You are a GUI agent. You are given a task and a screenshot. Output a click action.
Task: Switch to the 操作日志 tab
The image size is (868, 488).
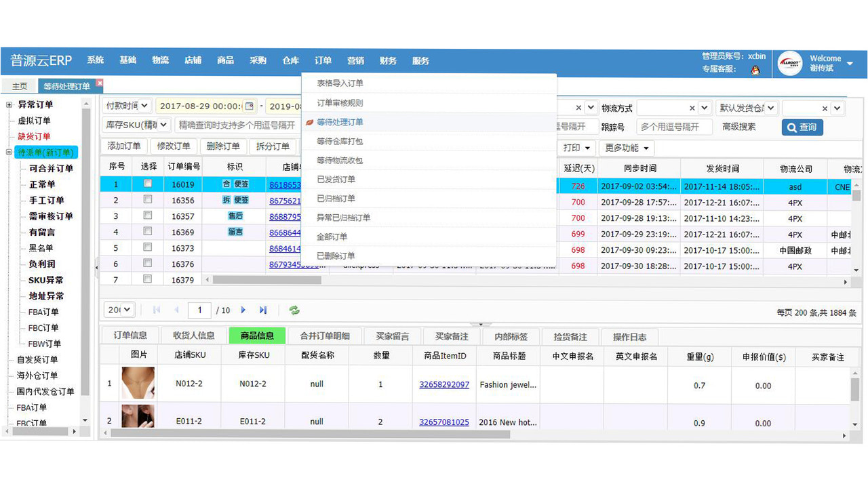(x=630, y=336)
